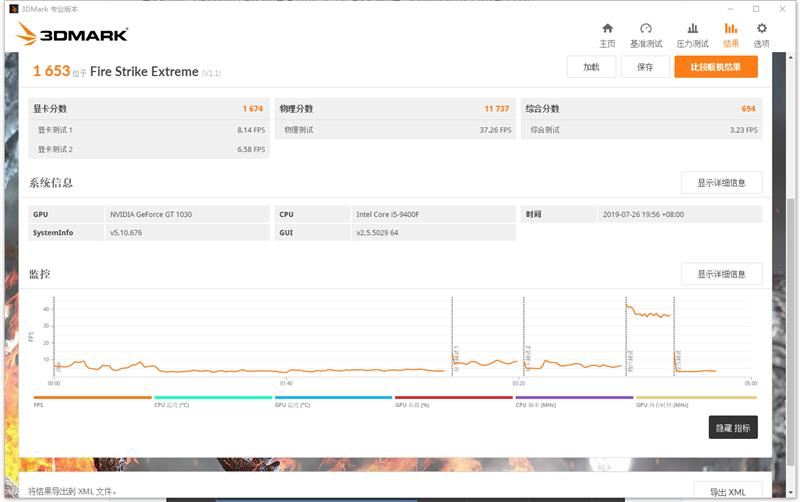Click the 6.58 FPS value
Image resolution: width=800 pixels, height=502 pixels.
click(251, 149)
